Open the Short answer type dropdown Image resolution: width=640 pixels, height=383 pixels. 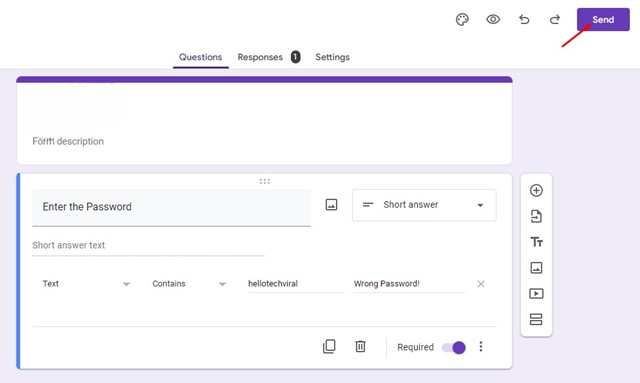pos(424,205)
